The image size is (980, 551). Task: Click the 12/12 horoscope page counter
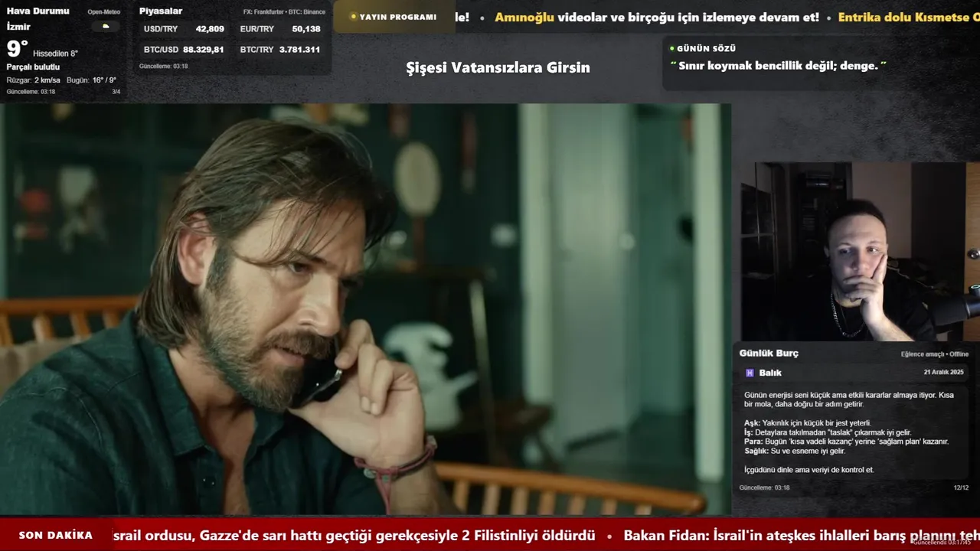click(x=961, y=487)
